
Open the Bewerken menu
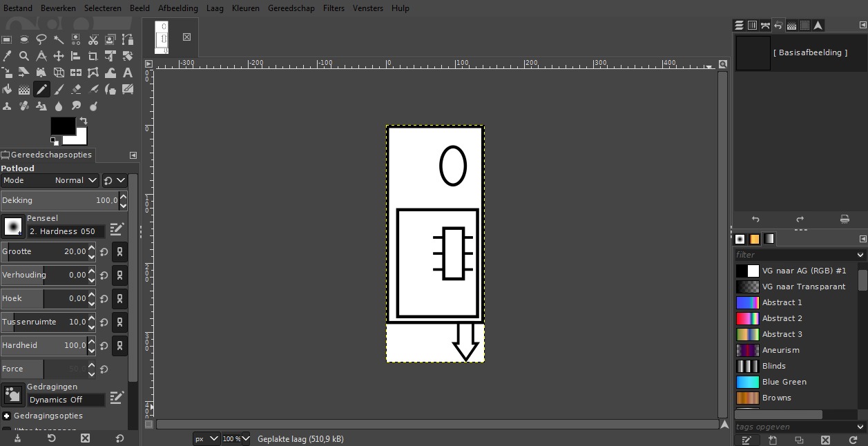coord(59,8)
